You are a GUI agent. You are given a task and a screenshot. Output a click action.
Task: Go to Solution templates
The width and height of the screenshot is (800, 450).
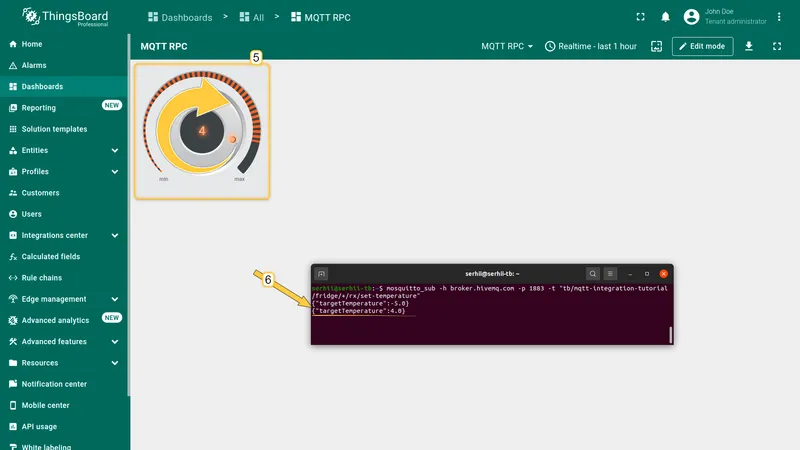point(64,129)
